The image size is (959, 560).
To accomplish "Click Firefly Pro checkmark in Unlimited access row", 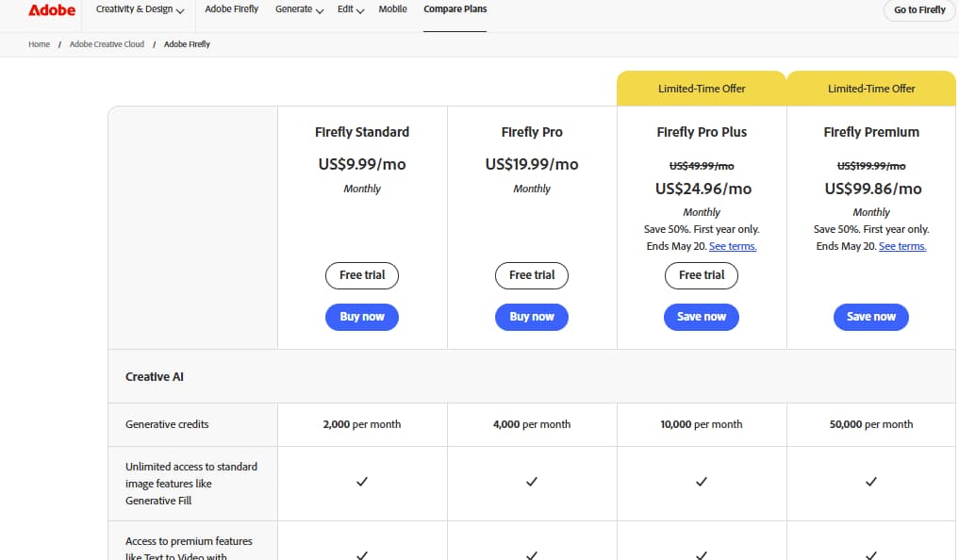I will coord(532,482).
